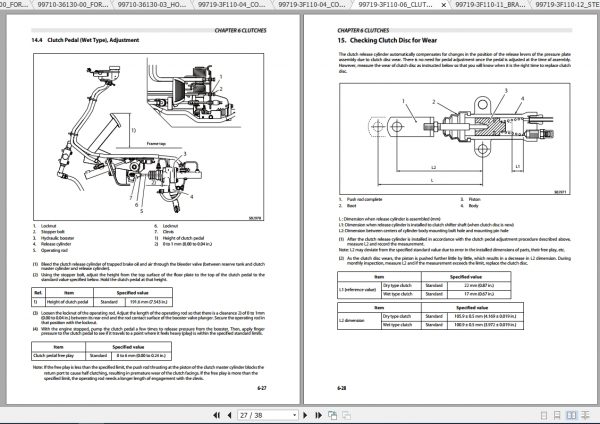
Task: Go to the next page
Action: pyautogui.click(x=305, y=415)
